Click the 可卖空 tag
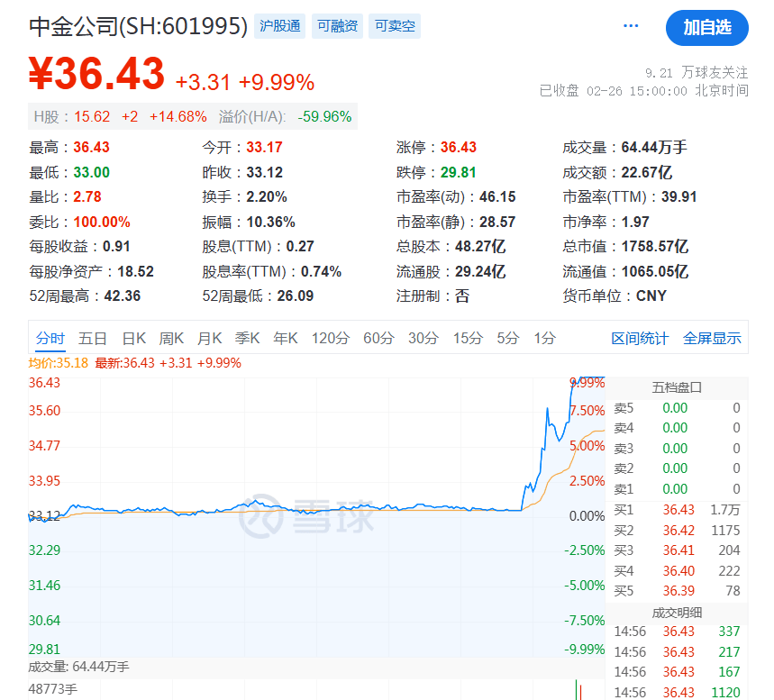Image resolution: width=774 pixels, height=700 pixels. [x=395, y=26]
